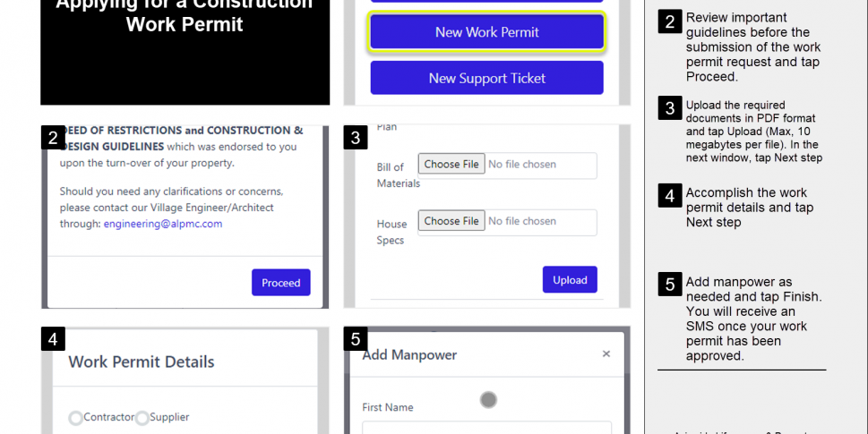The image size is (868, 434).
Task: Click the Upload button
Action: click(569, 279)
